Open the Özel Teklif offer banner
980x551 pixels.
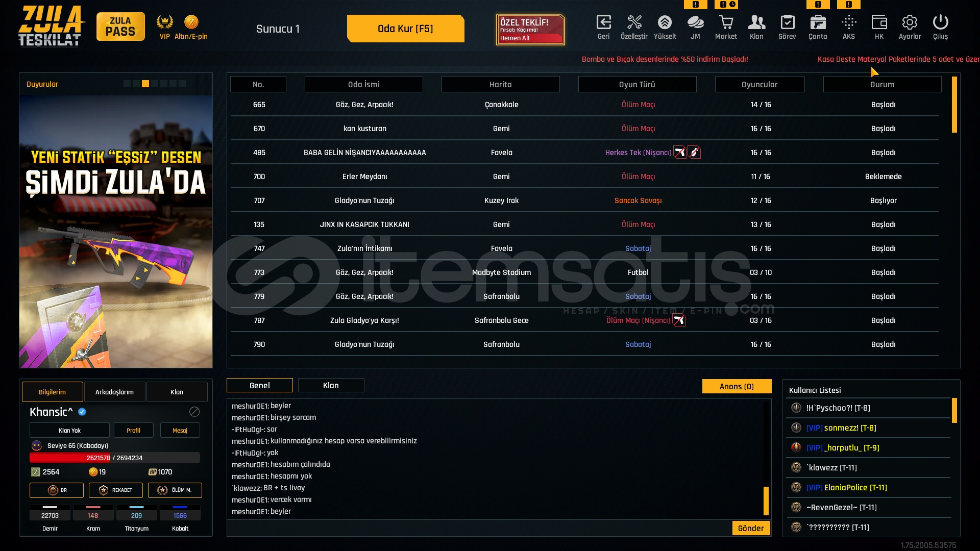point(530,30)
